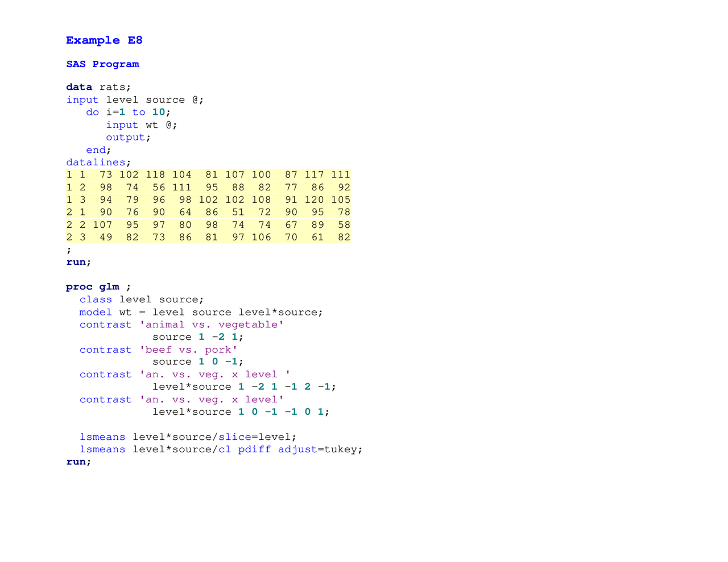Click the coefficients "1 -2 1 -1 2 -1"
Viewport: 728px width, 562px height.
287,387
